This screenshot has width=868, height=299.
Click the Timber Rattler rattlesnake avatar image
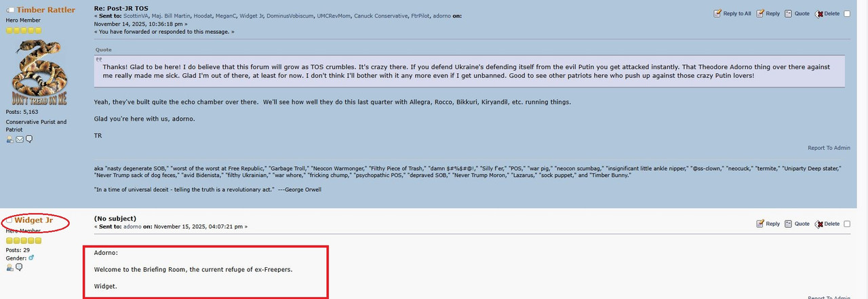click(x=38, y=73)
